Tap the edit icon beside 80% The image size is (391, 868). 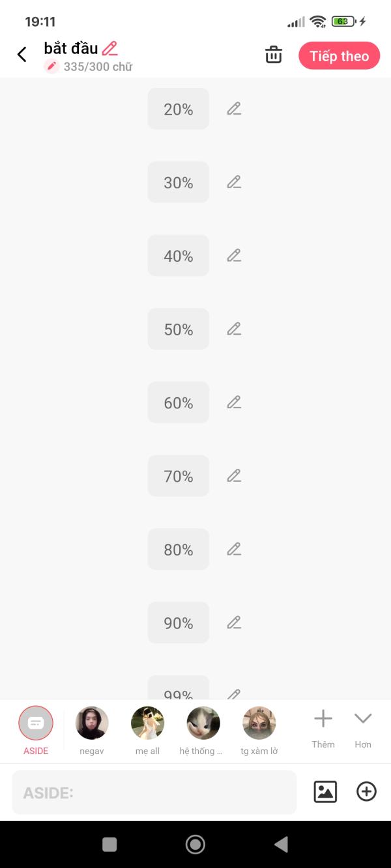pyautogui.click(x=234, y=550)
